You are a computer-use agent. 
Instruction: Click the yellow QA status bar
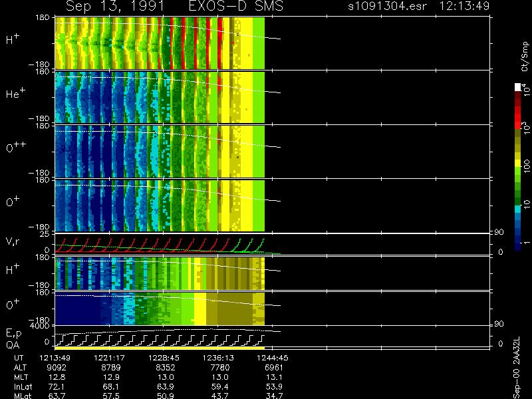[x=160, y=348]
